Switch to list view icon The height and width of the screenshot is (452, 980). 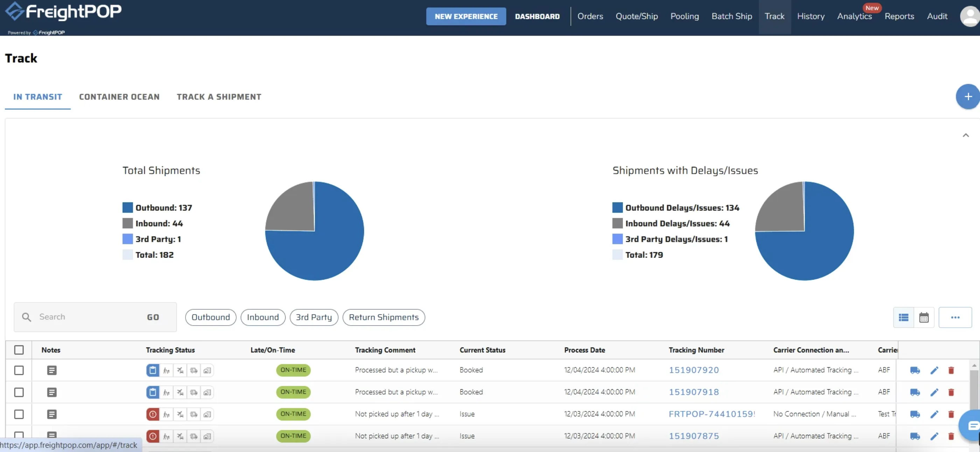[x=904, y=317]
